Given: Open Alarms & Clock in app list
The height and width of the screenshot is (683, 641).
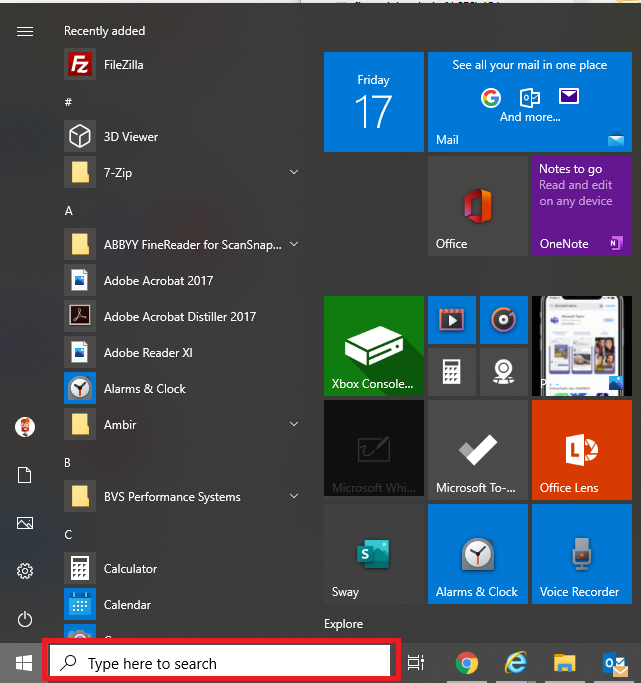Looking at the screenshot, I should pos(183,389).
